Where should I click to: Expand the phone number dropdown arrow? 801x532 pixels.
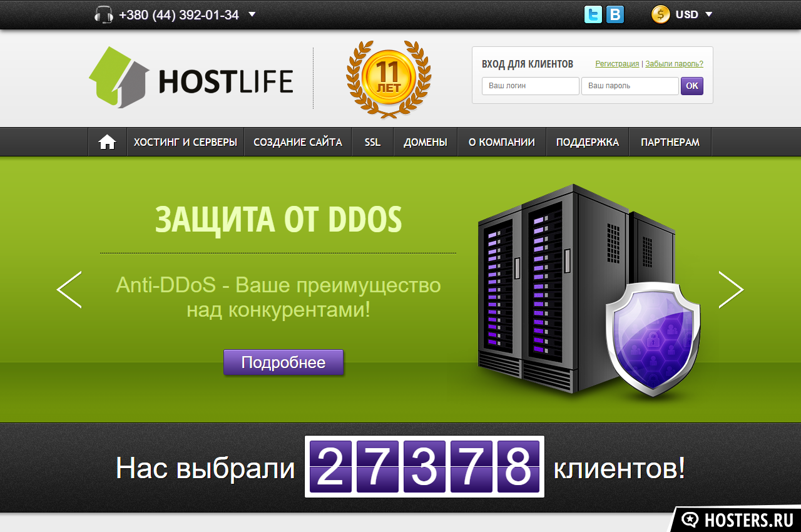[x=252, y=14]
